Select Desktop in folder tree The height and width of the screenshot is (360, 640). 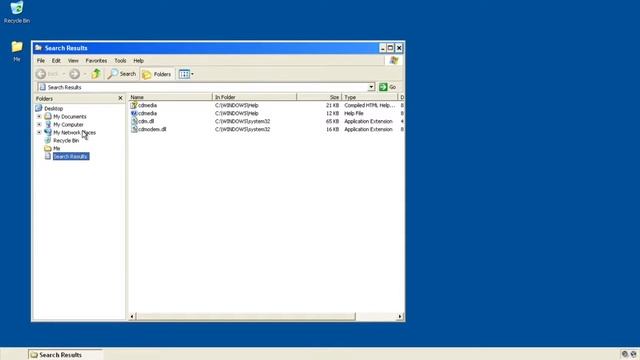(x=53, y=109)
